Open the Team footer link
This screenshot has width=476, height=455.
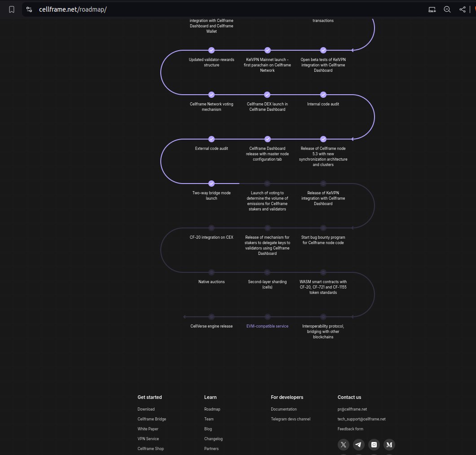coord(209,419)
